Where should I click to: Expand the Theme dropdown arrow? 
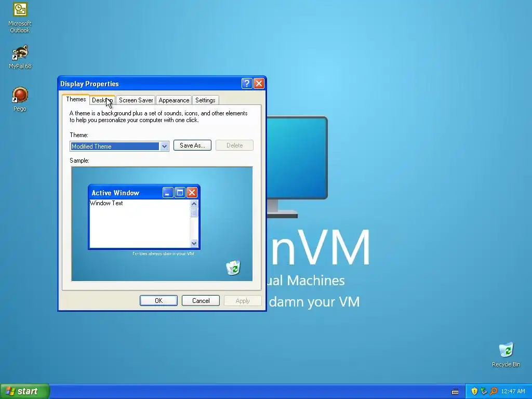coord(164,146)
